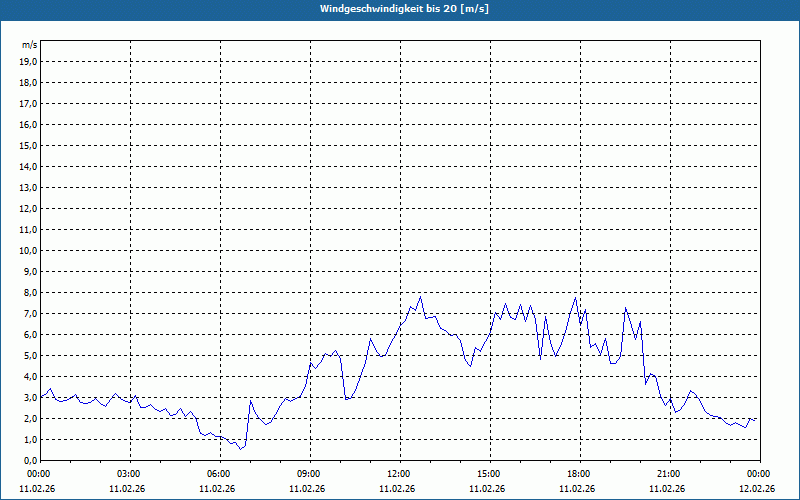Select the 03:00 time axis label
The image size is (800, 500).
(129, 473)
